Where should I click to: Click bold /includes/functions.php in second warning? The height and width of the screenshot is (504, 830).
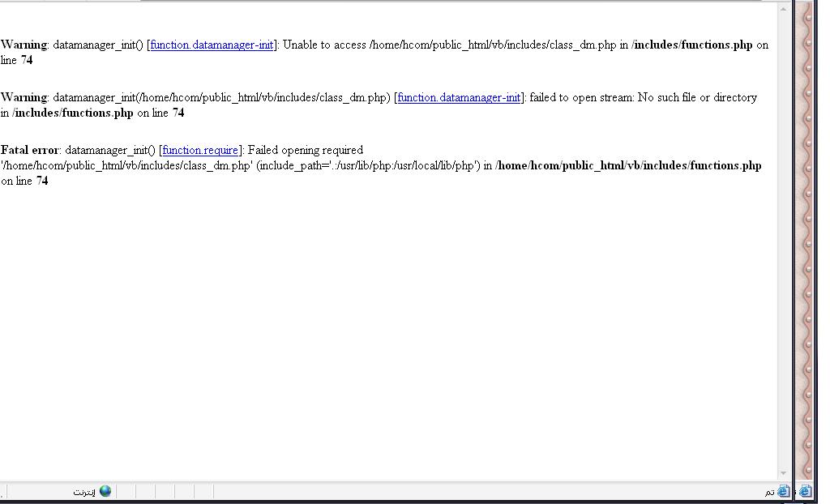click(73, 113)
